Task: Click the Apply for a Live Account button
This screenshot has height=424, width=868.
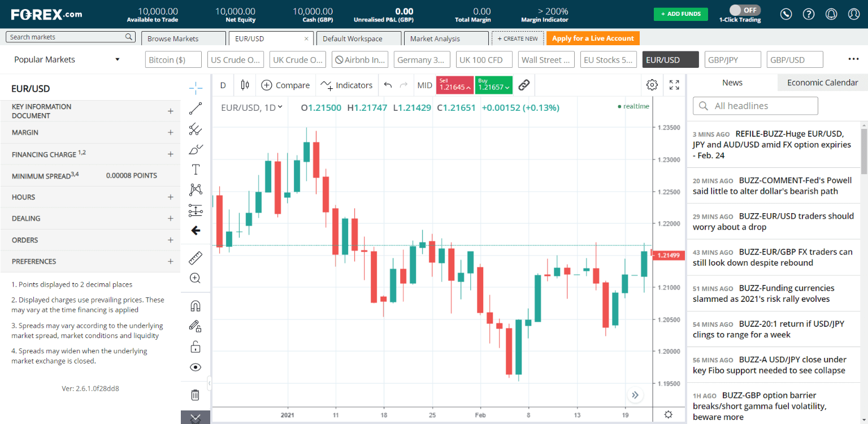Action: pyautogui.click(x=592, y=38)
